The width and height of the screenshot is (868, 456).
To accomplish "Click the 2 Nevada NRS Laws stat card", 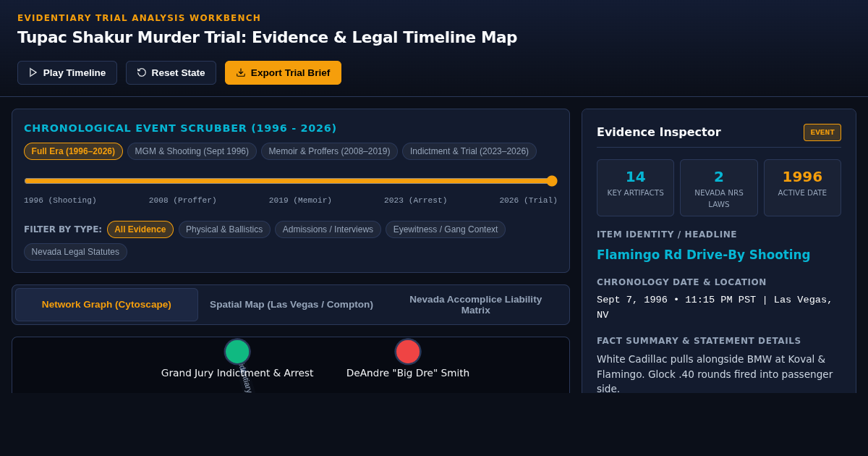I will pyautogui.click(x=719, y=188).
